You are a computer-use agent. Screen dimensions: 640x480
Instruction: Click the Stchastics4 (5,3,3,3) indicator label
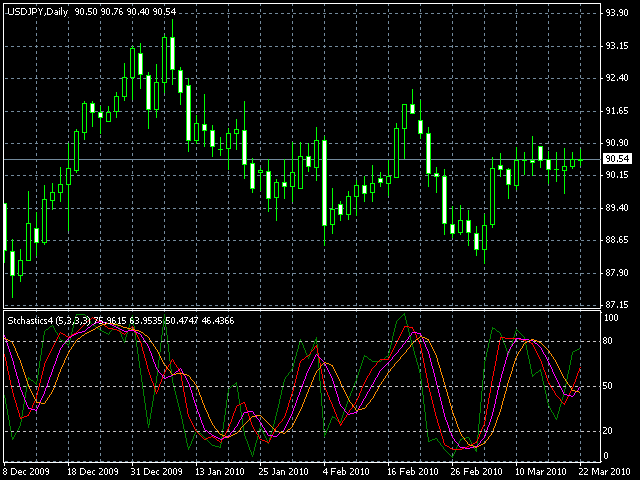pos(49,321)
